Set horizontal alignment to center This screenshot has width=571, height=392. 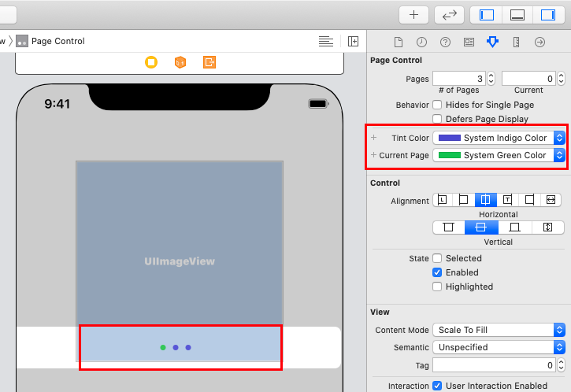(x=485, y=200)
